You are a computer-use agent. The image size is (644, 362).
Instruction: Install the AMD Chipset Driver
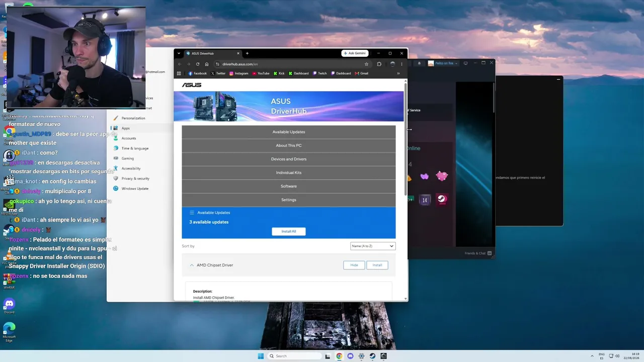[x=377, y=265]
